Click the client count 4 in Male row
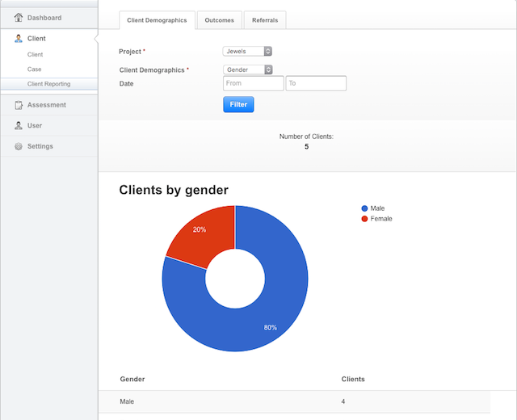 pos(343,401)
